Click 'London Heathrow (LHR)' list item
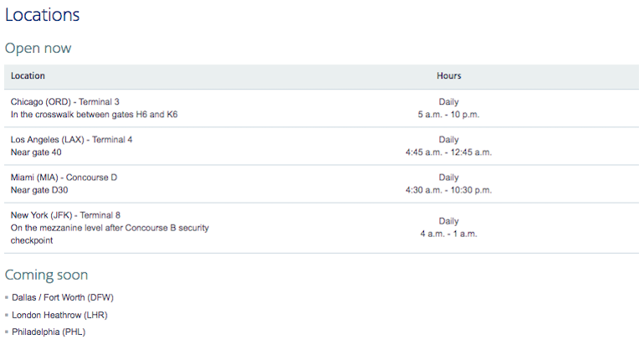Viewport: 644px width, 345px height. click(x=59, y=315)
